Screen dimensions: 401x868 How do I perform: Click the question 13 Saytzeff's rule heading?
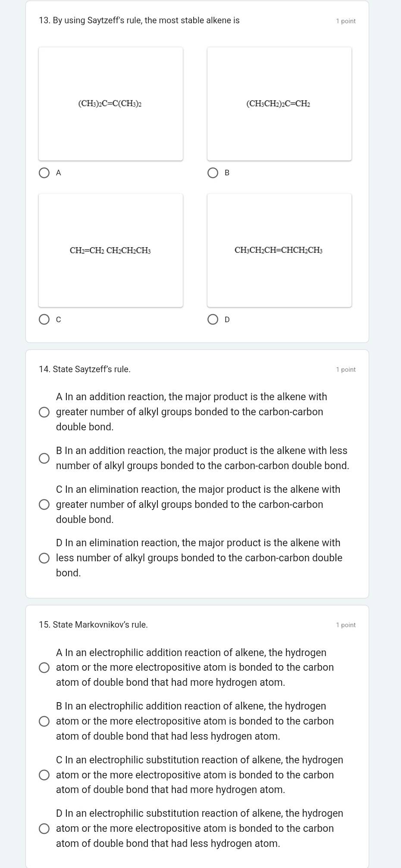139,21
